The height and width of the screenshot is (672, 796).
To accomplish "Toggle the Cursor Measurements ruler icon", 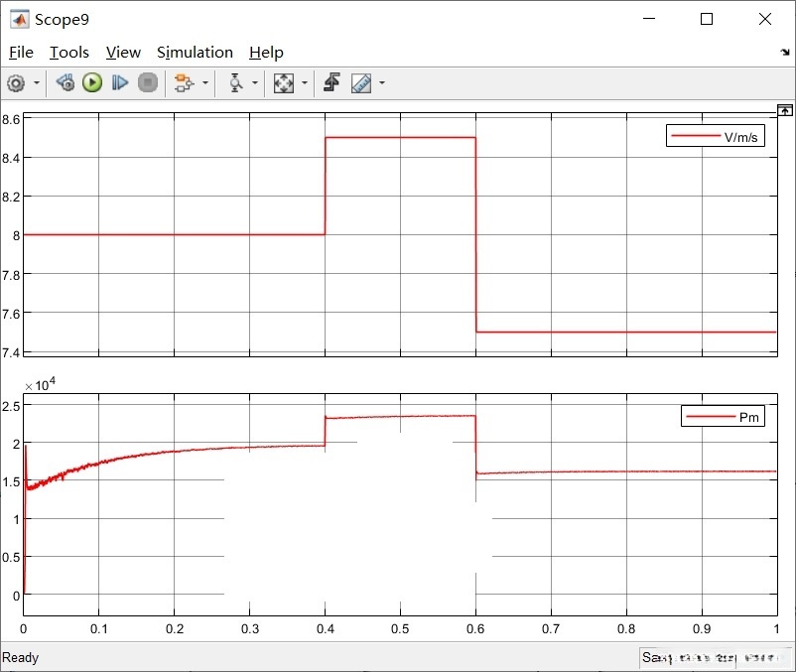I will (x=360, y=83).
